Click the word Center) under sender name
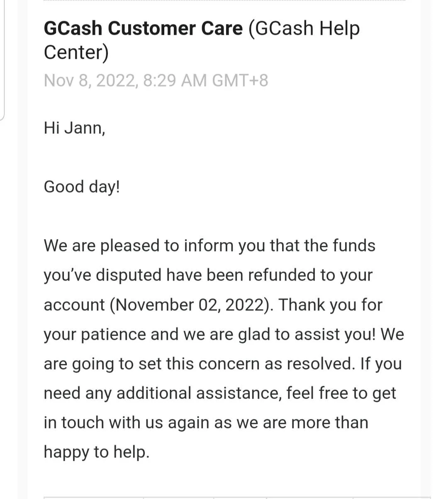Image resolution: width=448 pixels, height=499 pixels. point(76,53)
